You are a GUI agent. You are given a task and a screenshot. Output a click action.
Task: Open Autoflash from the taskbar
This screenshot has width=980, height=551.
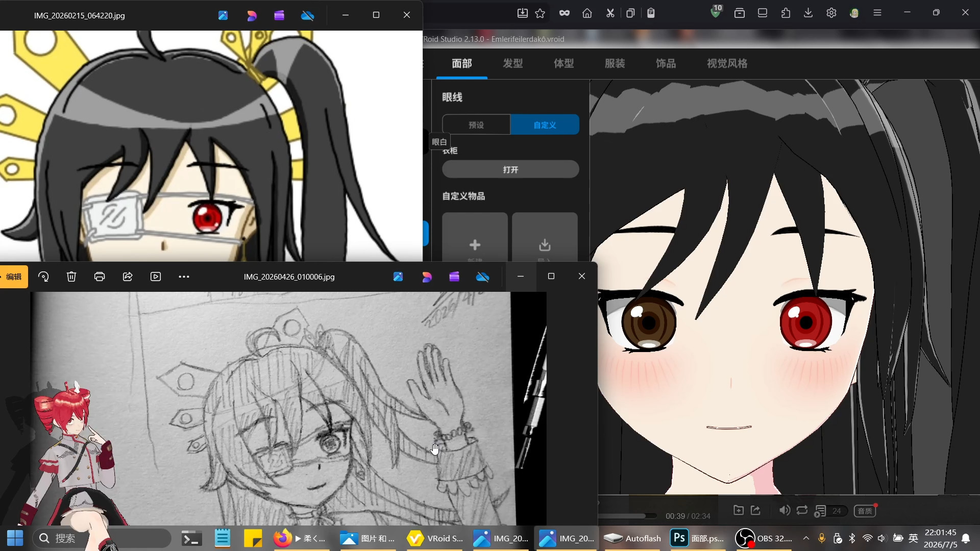pos(632,538)
